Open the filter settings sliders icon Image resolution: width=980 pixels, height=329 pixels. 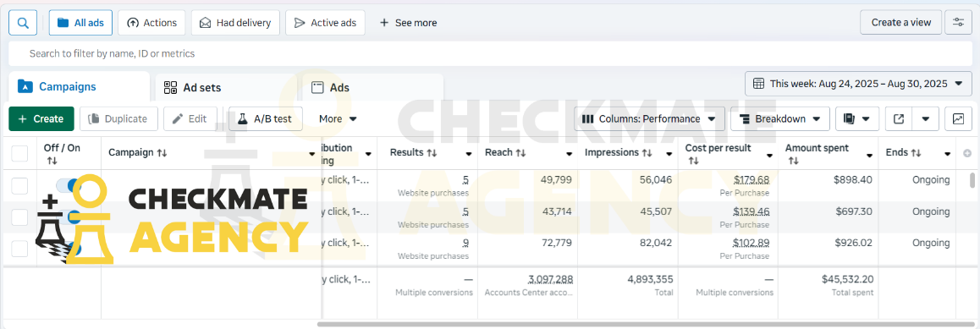958,23
